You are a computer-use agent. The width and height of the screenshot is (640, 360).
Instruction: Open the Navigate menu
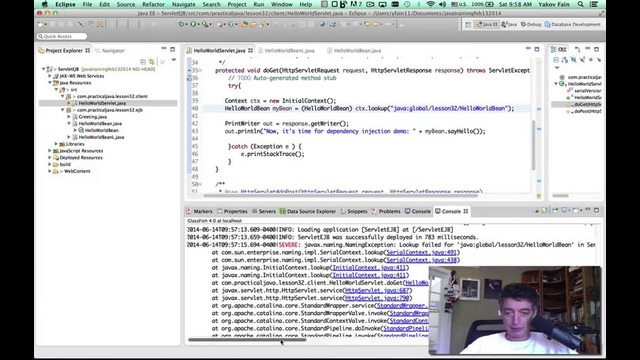pyautogui.click(x=183, y=4)
